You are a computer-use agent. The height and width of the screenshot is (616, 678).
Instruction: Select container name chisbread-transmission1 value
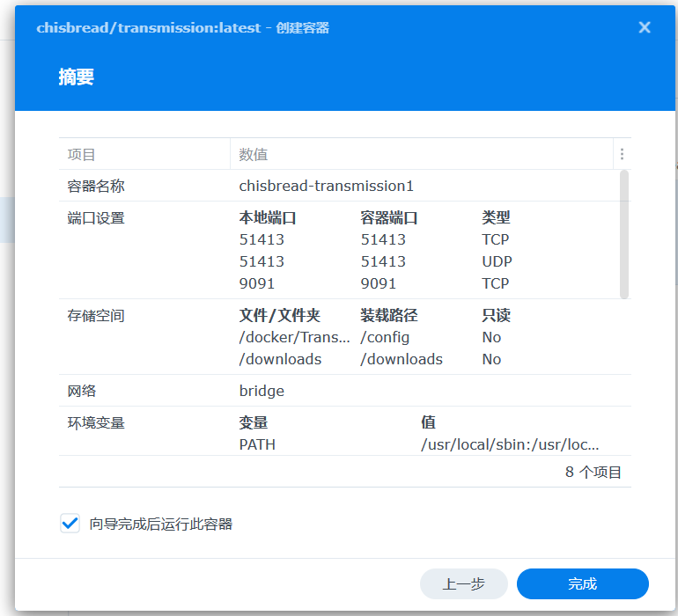click(x=327, y=186)
